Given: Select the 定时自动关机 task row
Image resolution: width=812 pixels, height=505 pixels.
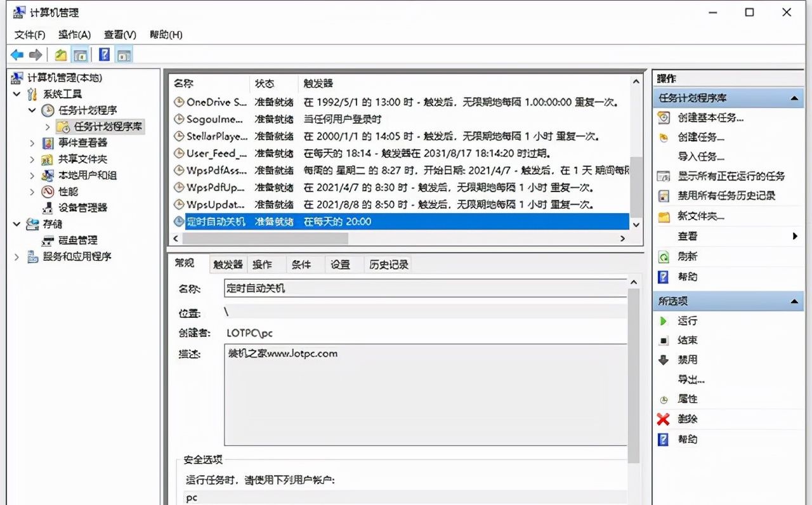Looking at the screenshot, I should pos(400,221).
